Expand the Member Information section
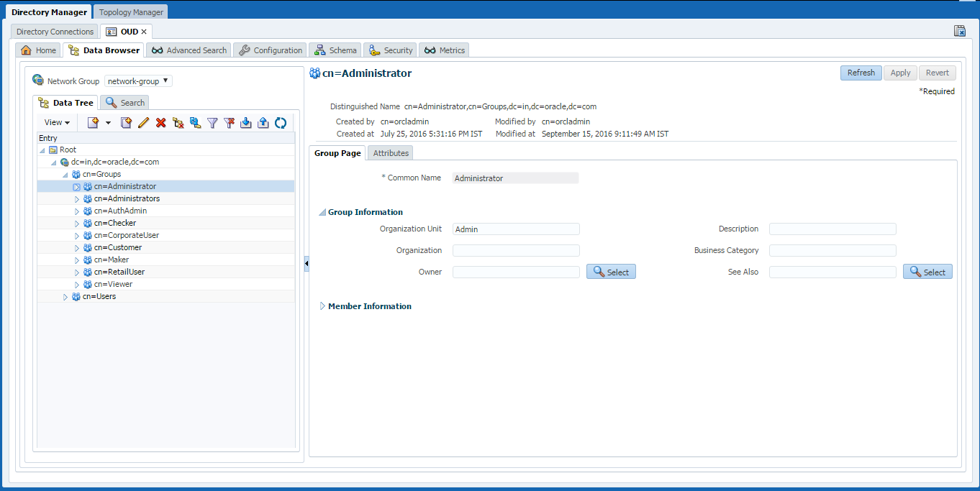 [322, 306]
